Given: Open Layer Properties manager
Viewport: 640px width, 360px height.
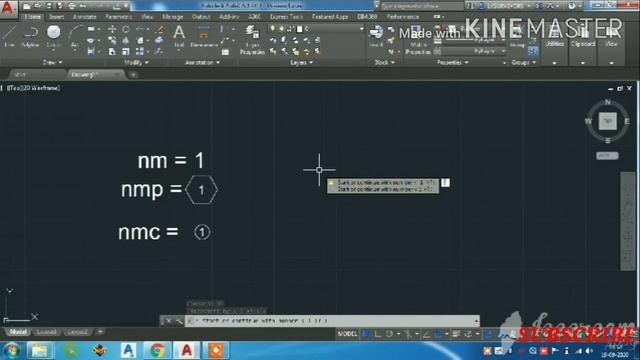Looking at the screenshot, I should (252, 40).
